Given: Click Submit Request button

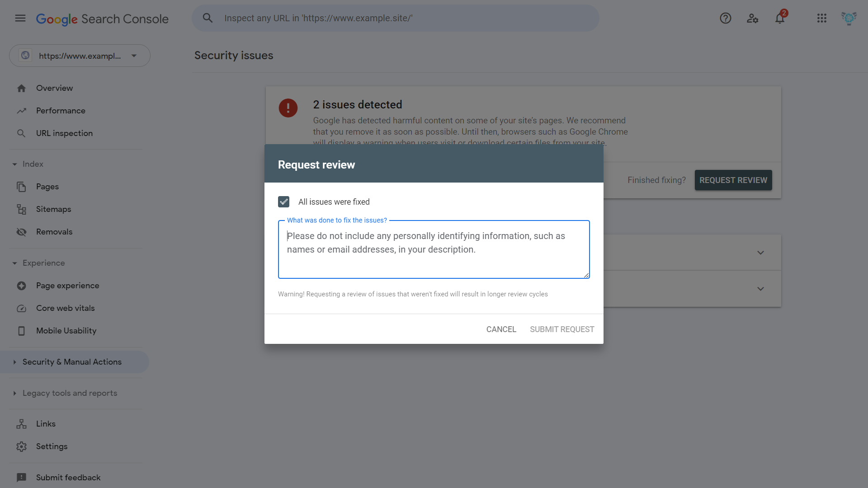Looking at the screenshot, I should (562, 329).
